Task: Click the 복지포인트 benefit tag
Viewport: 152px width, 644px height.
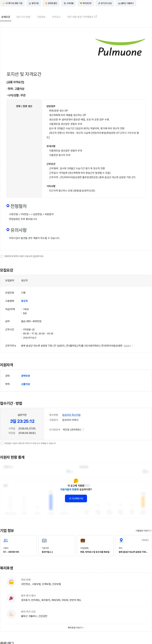Action: pyautogui.click(x=86, y=3)
